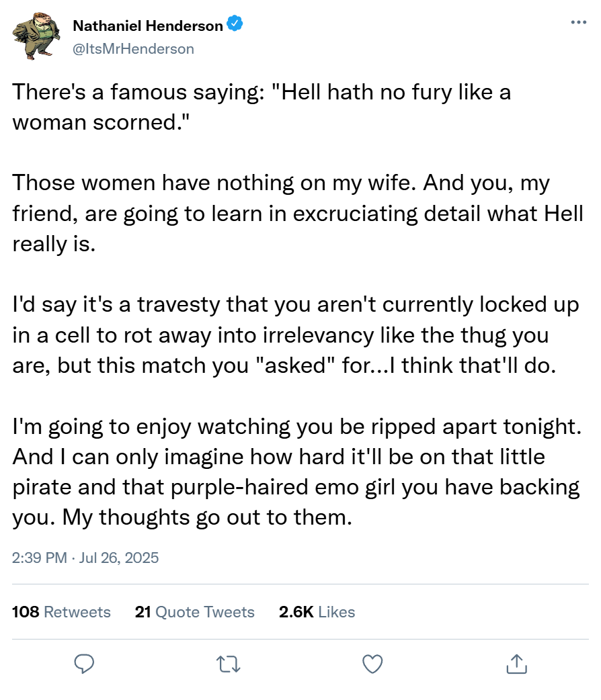View the 108 Retweets list

coord(61,612)
